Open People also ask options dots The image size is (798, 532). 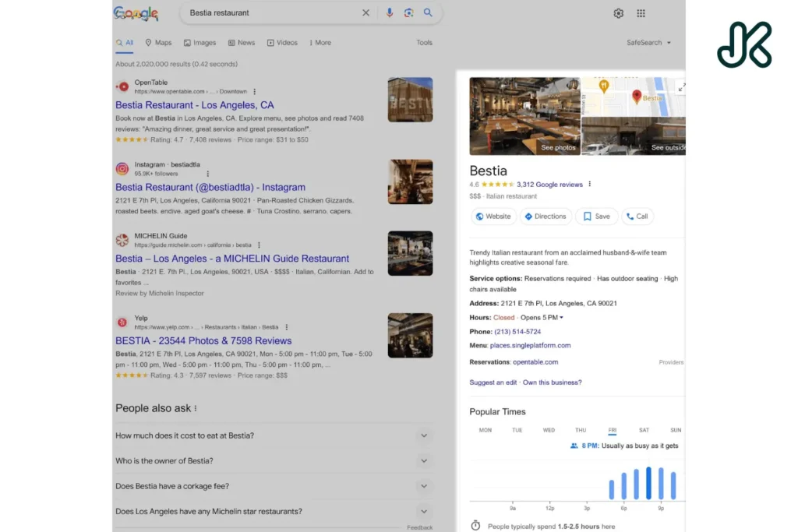pyautogui.click(x=196, y=408)
